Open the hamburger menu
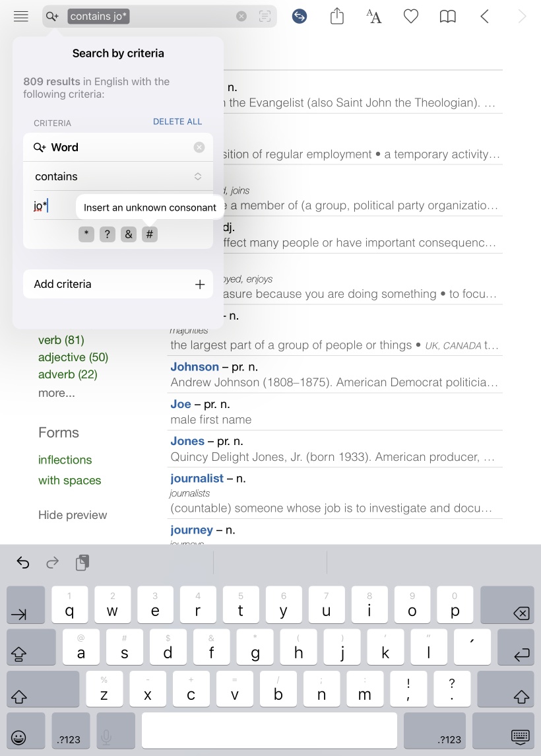Image resolution: width=541 pixels, height=756 pixels. click(21, 17)
